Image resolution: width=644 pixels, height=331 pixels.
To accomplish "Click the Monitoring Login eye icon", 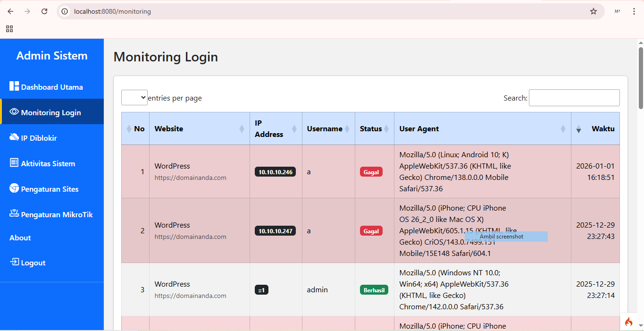I will coord(14,112).
